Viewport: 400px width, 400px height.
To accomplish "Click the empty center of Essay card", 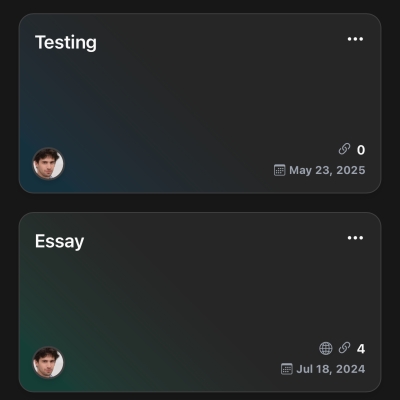I will (200, 298).
